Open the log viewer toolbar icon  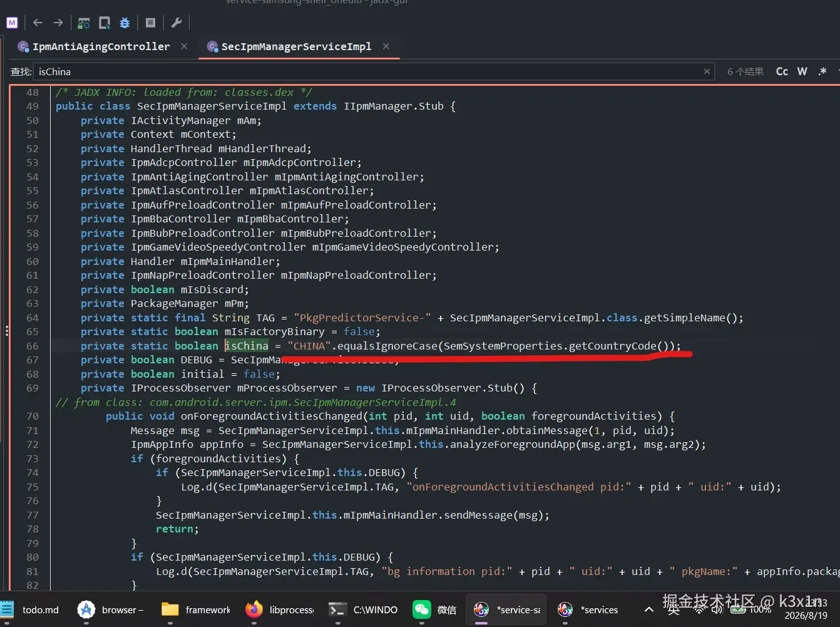(x=150, y=23)
